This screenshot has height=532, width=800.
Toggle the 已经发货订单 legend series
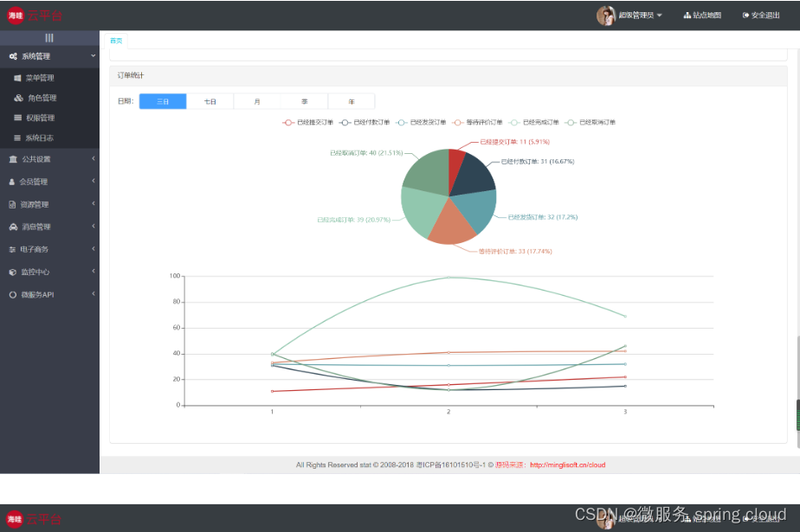pyautogui.click(x=421, y=122)
